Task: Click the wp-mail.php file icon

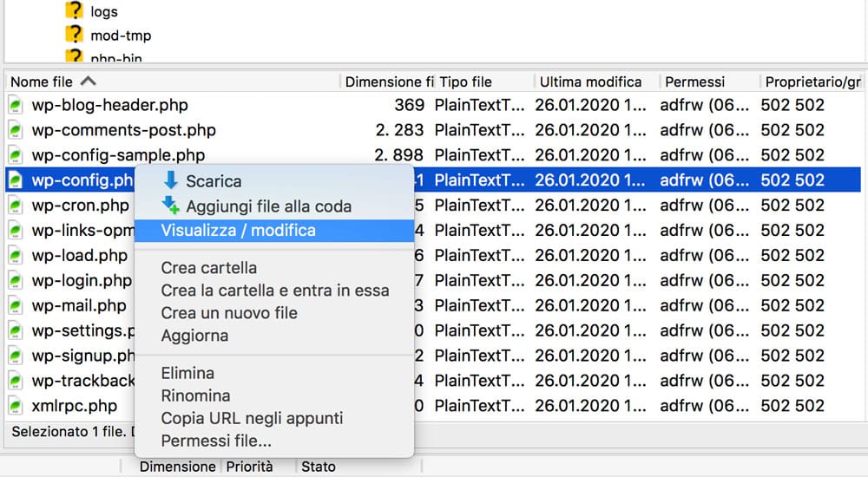Action: (x=16, y=306)
